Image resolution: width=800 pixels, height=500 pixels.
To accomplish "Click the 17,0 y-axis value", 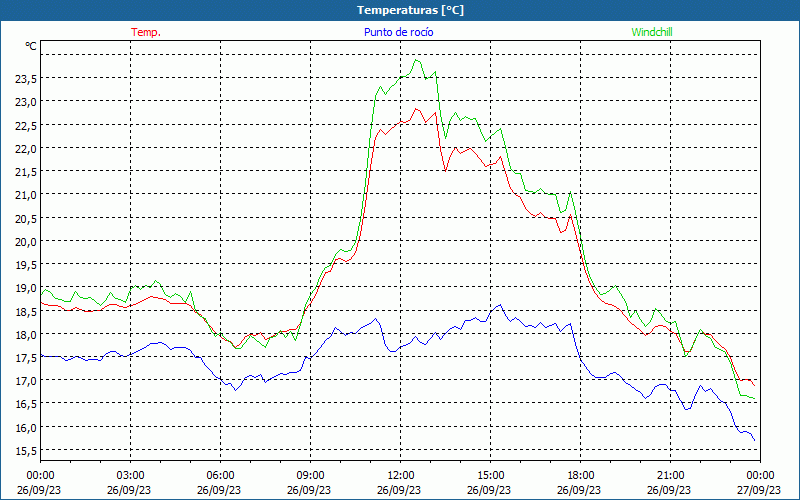I will (x=26, y=381).
